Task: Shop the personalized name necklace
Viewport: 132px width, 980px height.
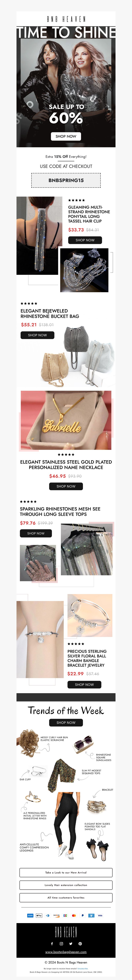Action: coord(66,486)
